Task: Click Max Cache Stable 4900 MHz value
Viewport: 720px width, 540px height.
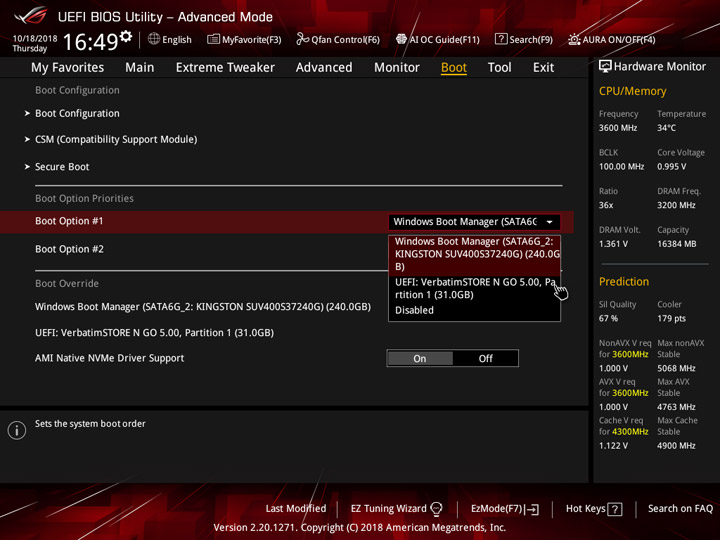Action: pyautogui.click(x=676, y=446)
